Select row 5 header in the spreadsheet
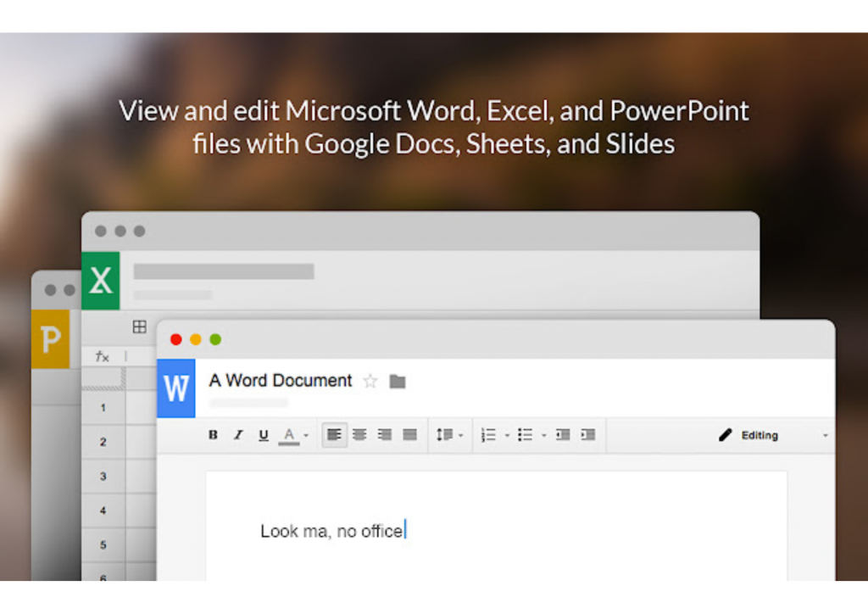Viewport: 868px width, 614px height. pos(103,545)
